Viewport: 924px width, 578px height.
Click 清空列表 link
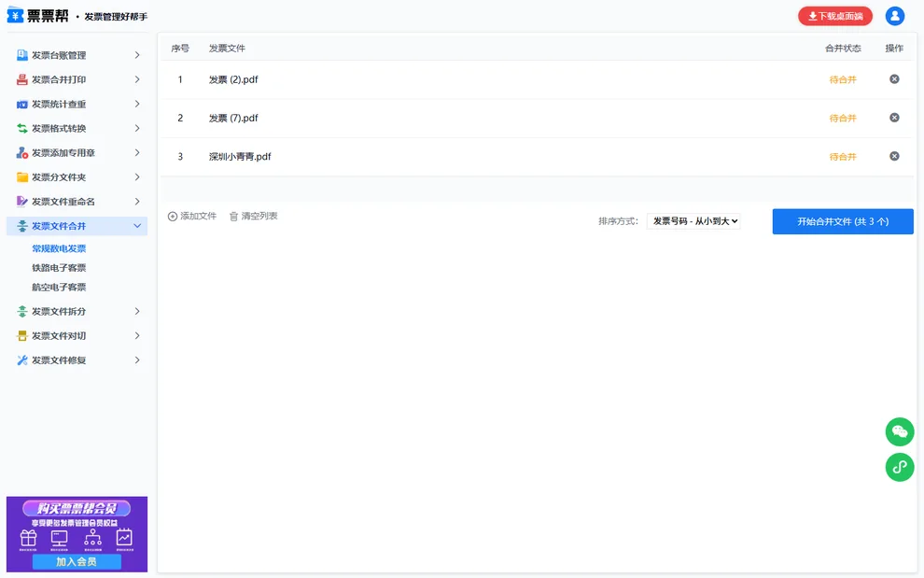253,217
